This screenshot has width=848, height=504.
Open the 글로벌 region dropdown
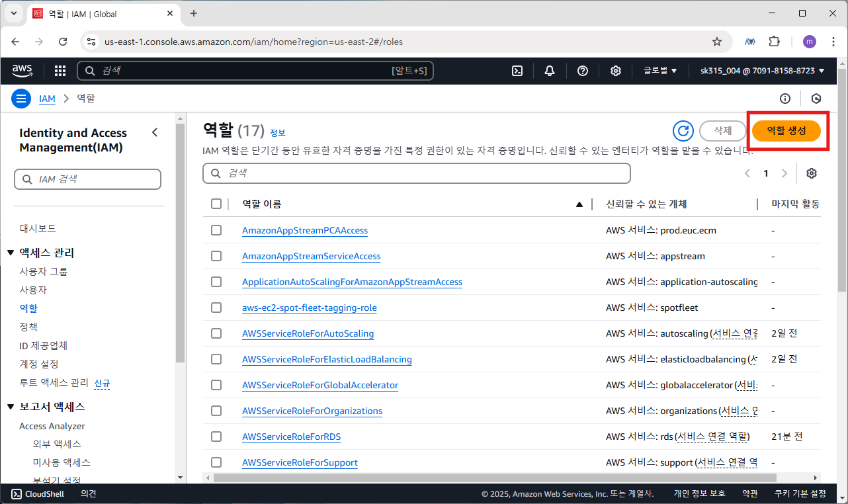click(x=660, y=71)
